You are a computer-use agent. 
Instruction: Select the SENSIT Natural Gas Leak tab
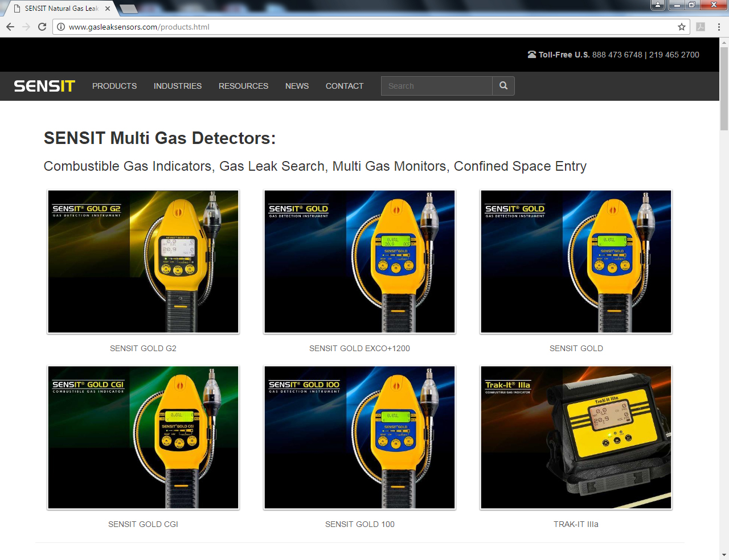pyautogui.click(x=60, y=9)
